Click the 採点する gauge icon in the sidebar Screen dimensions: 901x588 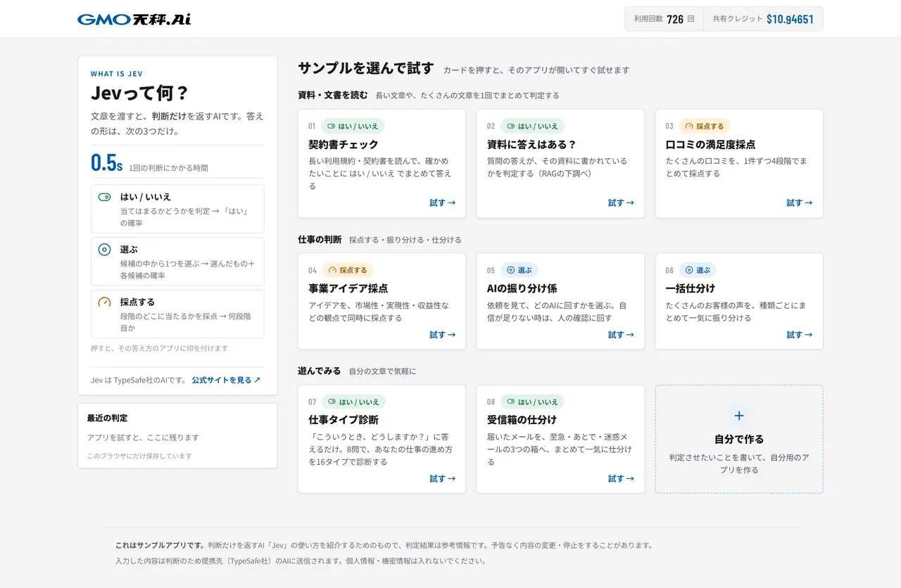click(x=104, y=302)
